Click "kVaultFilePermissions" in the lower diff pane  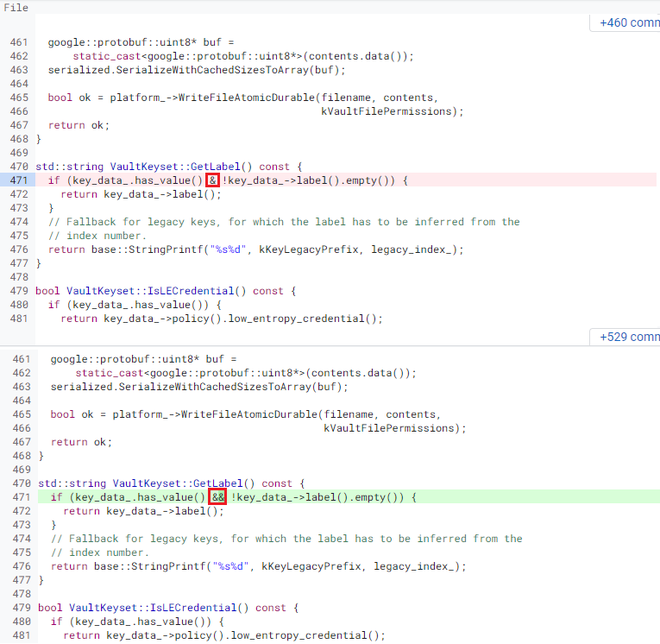391,428
